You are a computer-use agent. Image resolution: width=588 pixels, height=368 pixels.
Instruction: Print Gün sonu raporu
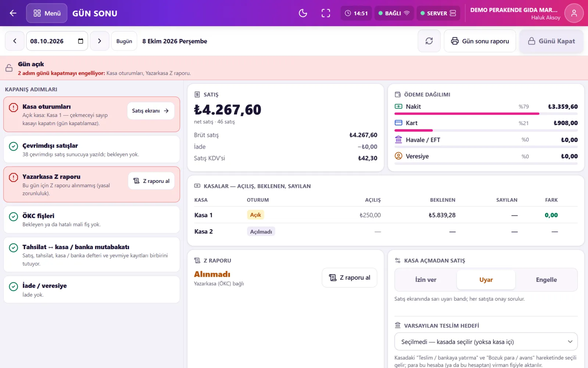point(480,41)
